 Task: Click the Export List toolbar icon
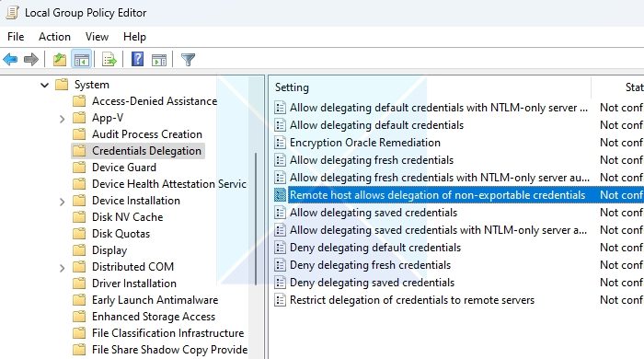pyautogui.click(x=109, y=60)
